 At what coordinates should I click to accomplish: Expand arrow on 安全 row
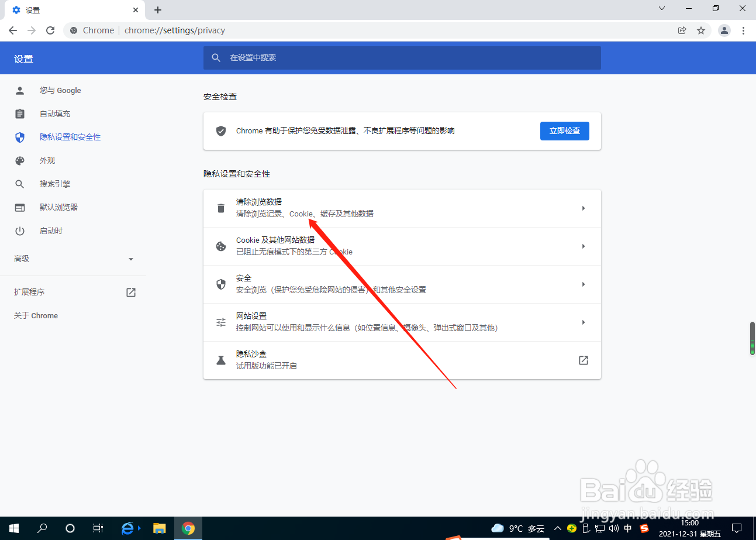584,284
